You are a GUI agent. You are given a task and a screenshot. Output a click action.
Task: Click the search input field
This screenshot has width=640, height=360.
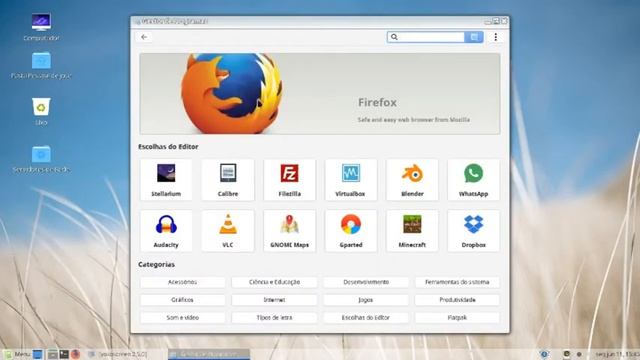click(426, 37)
